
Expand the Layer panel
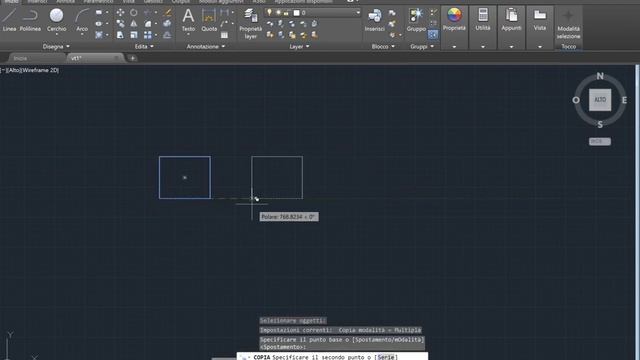coord(299,47)
